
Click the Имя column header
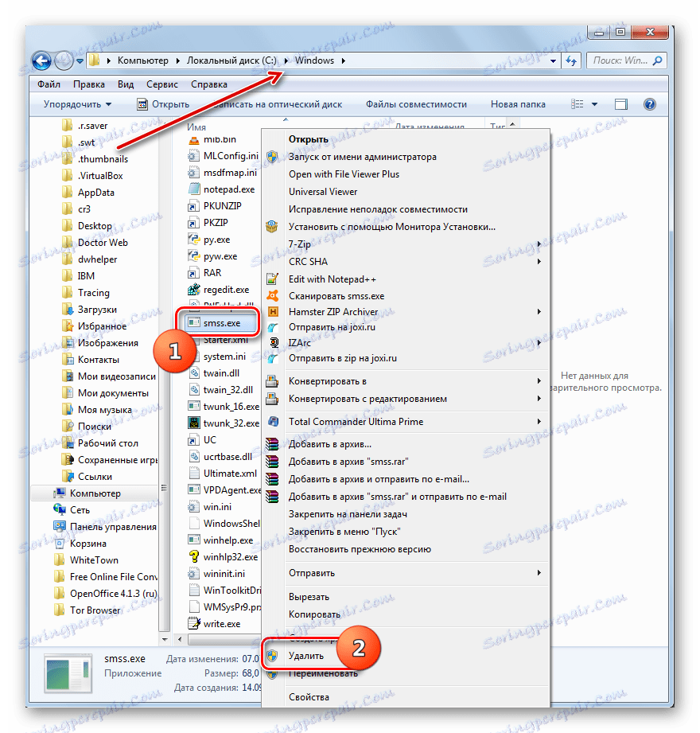pos(196,127)
